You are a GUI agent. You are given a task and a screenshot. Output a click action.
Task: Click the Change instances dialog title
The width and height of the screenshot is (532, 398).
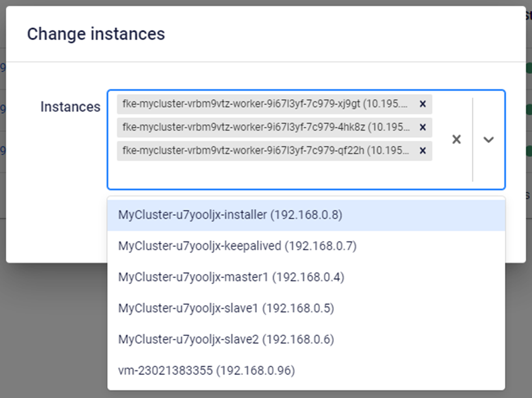[96, 34]
